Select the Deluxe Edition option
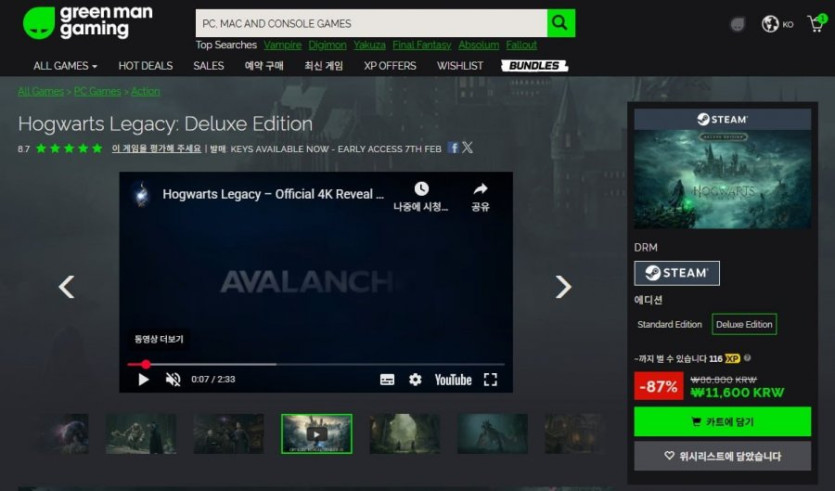Screen dimensions: 835x491 tap(744, 325)
